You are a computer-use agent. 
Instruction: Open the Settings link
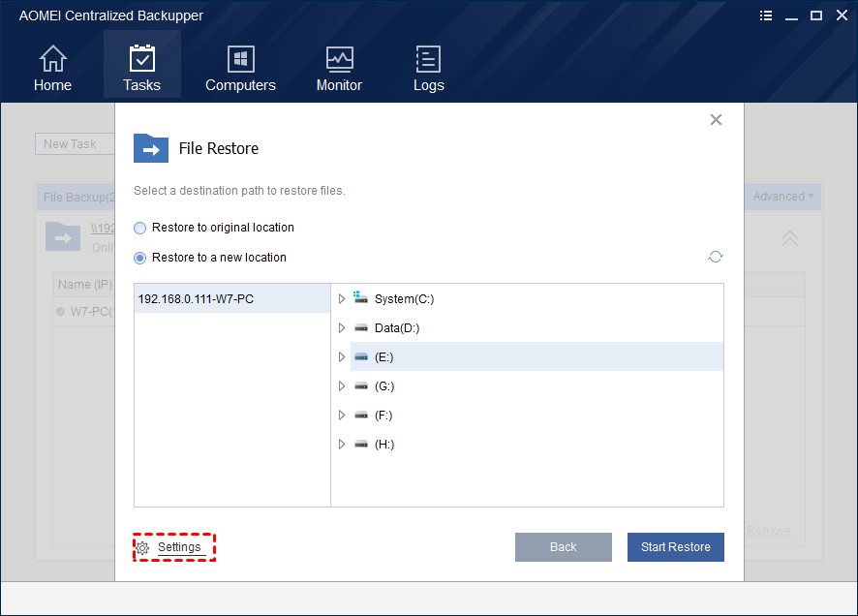point(179,547)
